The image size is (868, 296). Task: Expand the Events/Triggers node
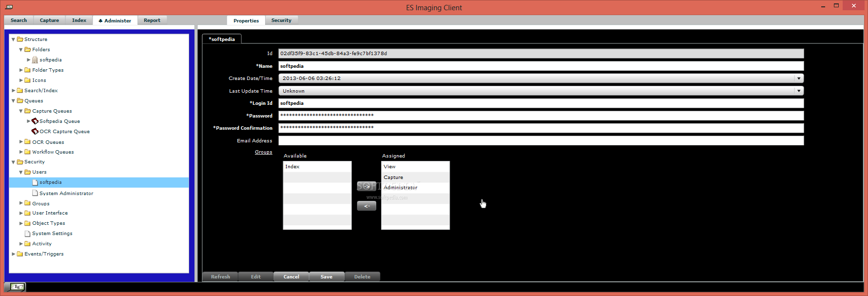pyautogui.click(x=13, y=254)
